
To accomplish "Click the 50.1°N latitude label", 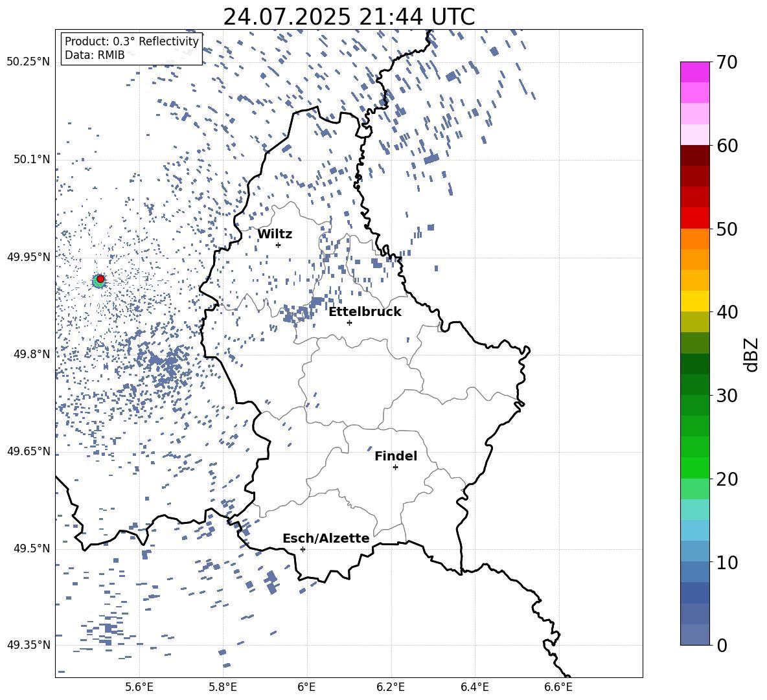I will [x=32, y=159].
